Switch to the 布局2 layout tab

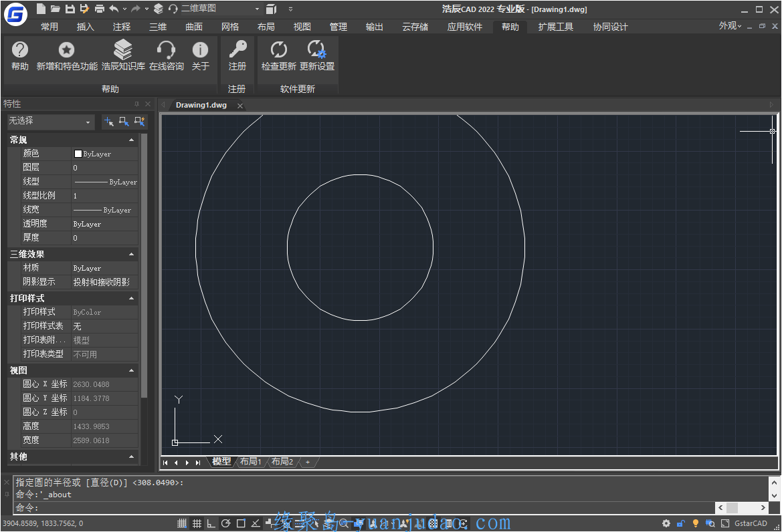(282, 462)
